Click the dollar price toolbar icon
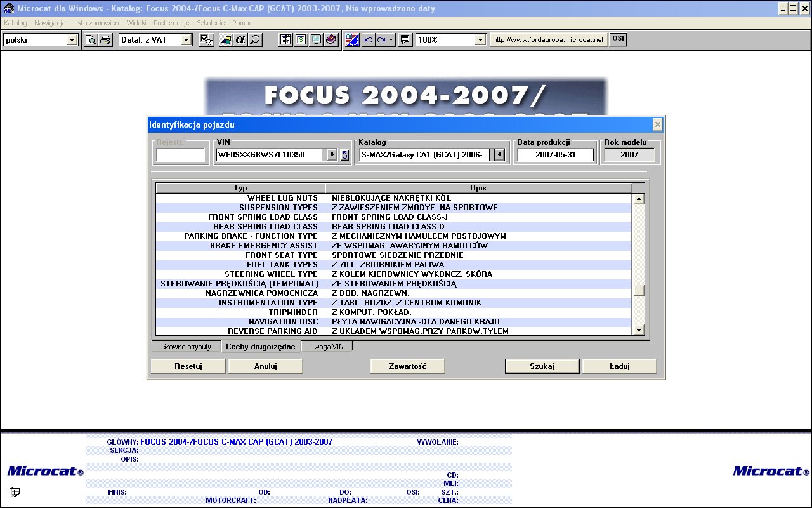The height and width of the screenshot is (508, 812). 301,39
